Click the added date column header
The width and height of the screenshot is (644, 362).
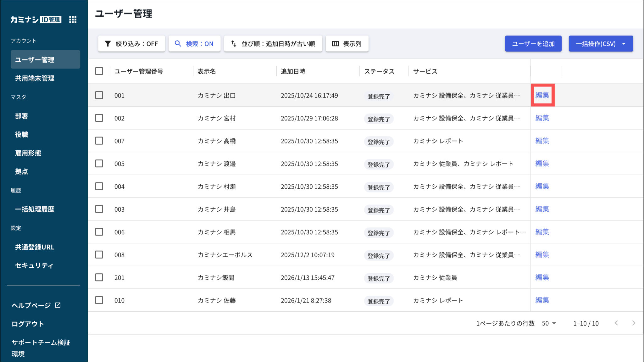click(293, 71)
